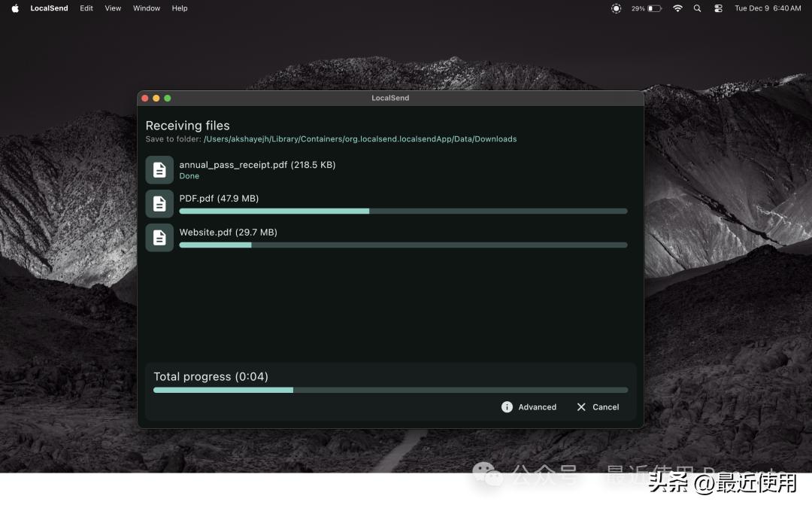
Task: Click the date and time clock
Action: pos(768,8)
